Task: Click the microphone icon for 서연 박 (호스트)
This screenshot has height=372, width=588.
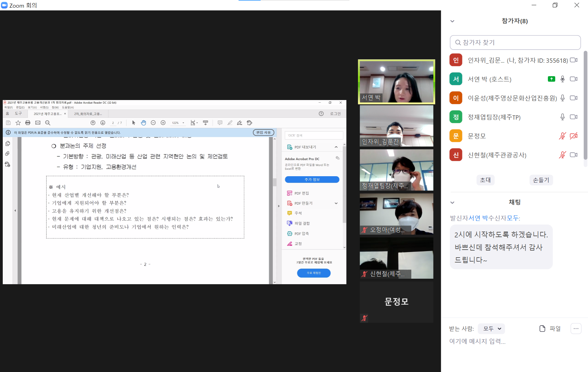Action: 562,79
